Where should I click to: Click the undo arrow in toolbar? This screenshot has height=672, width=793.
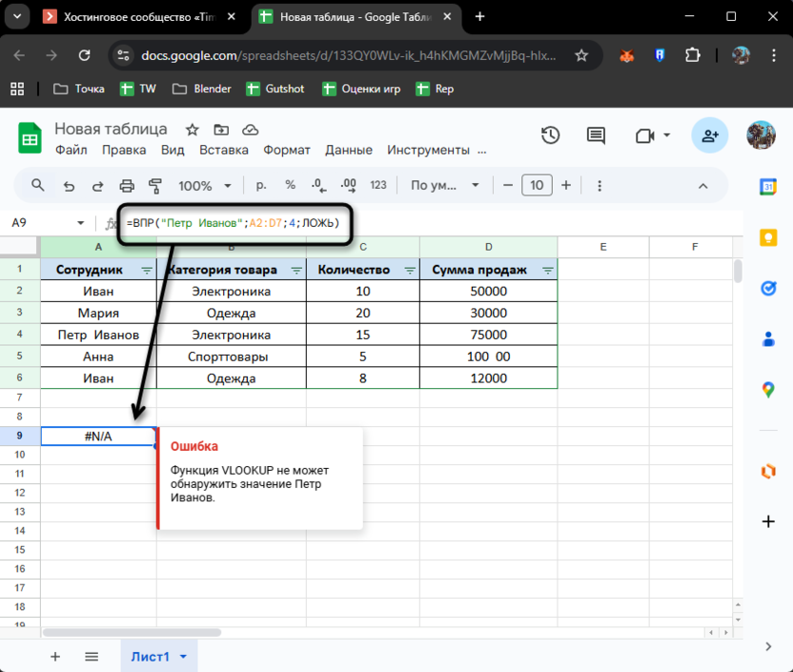coord(69,186)
